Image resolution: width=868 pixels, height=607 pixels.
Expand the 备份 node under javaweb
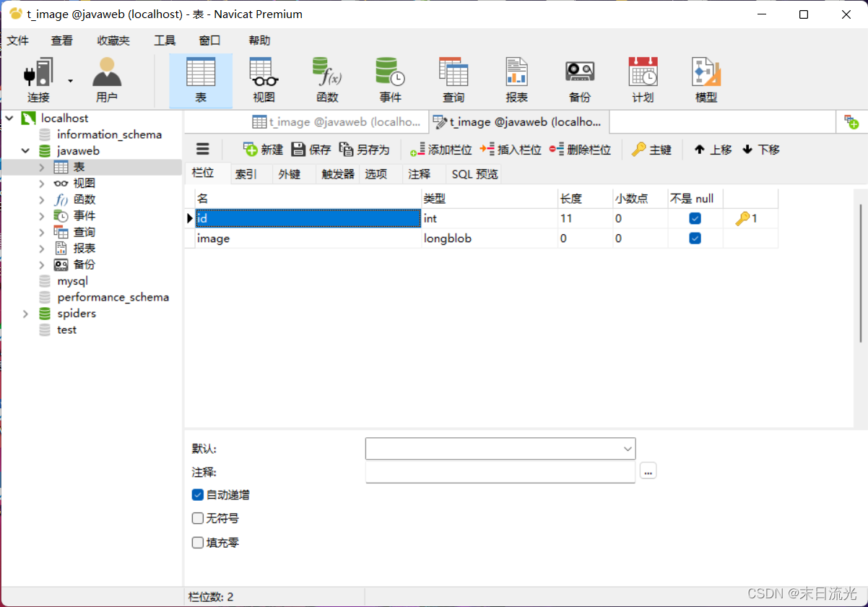tap(42, 264)
